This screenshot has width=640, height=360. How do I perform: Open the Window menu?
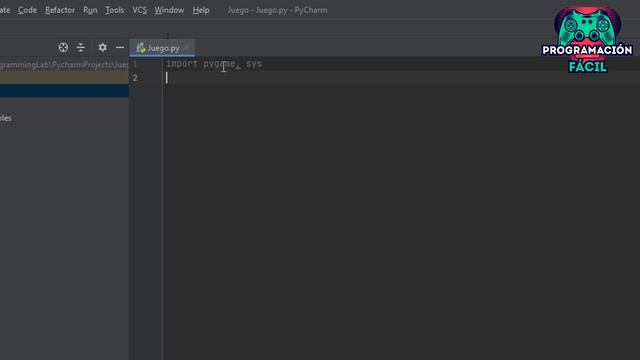pos(169,10)
